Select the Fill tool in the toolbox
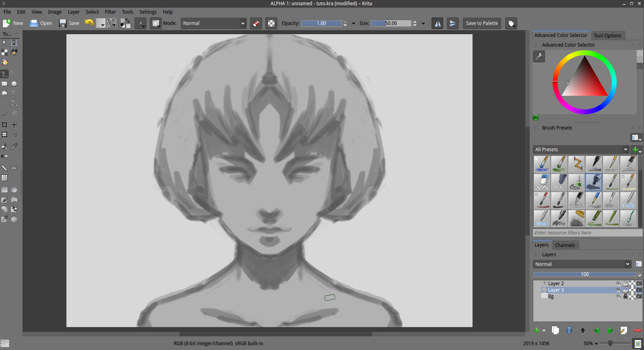The height and width of the screenshot is (350, 644). coord(4,147)
